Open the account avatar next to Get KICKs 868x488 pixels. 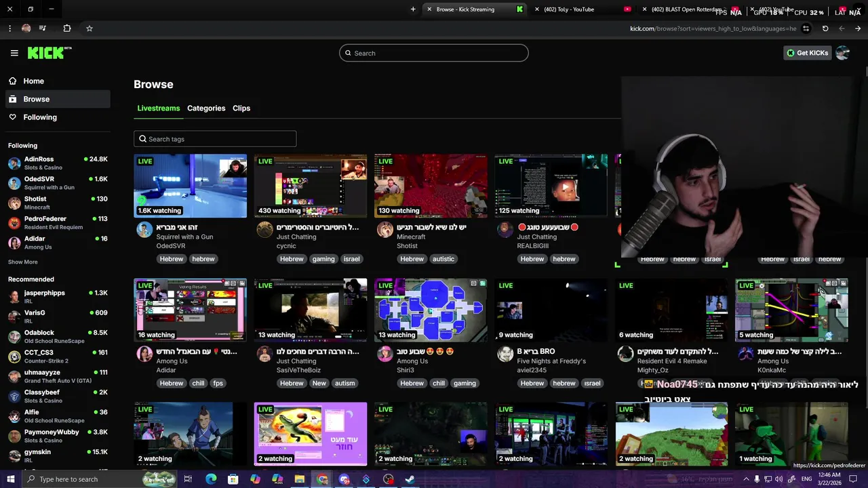click(x=842, y=53)
